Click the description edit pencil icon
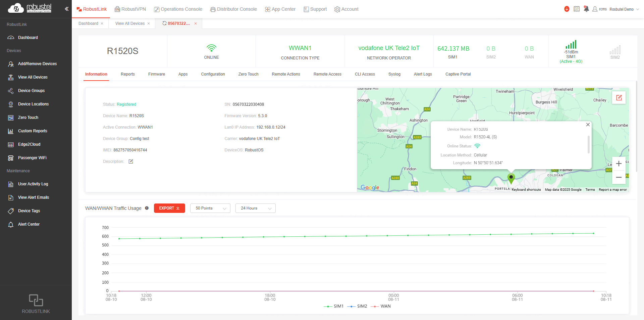Image resolution: width=644 pixels, height=320 pixels. [131, 162]
